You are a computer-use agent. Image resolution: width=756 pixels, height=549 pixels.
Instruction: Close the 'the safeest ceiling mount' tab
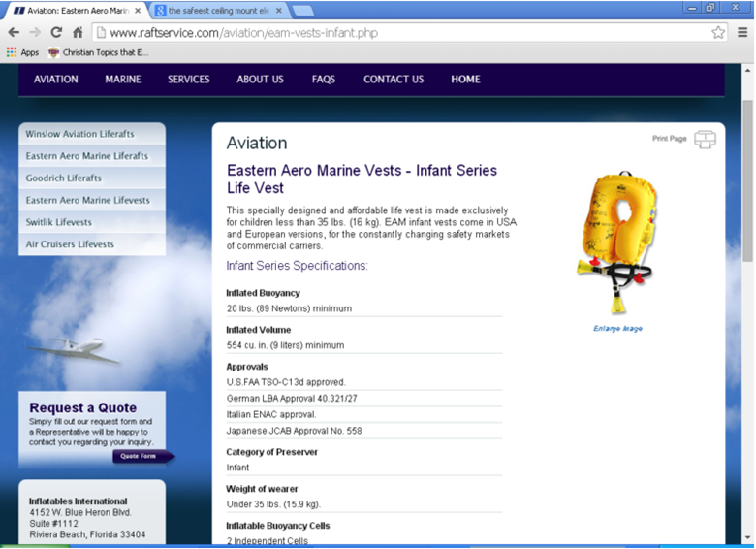pos(279,10)
